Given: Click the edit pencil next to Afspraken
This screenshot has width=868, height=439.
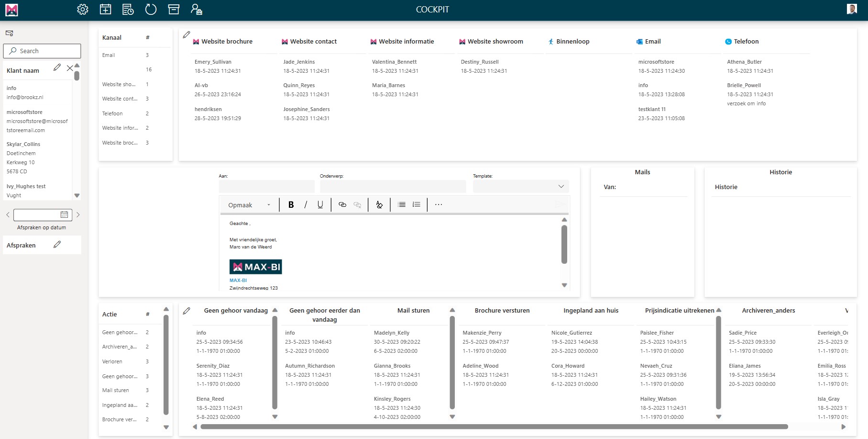Looking at the screenshot, I should [x=57, y=245].
